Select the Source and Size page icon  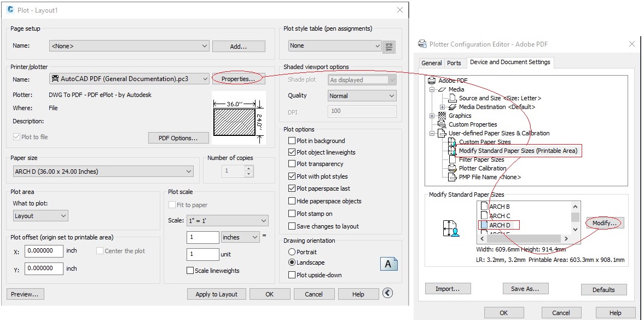453,98
